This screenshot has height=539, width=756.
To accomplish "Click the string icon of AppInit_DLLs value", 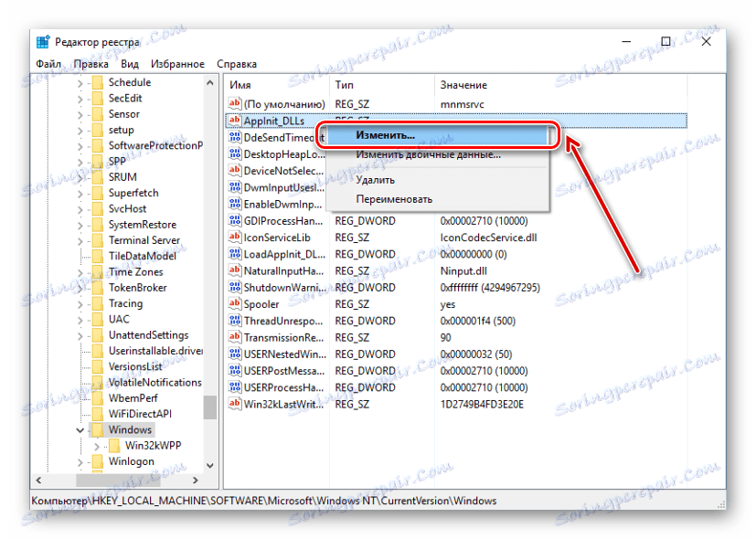I will (234, 120).
